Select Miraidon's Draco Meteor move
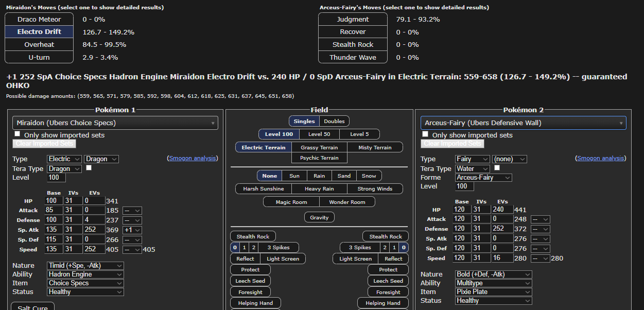The height and width of the screenshot is (310, 644). pos(39,19)
